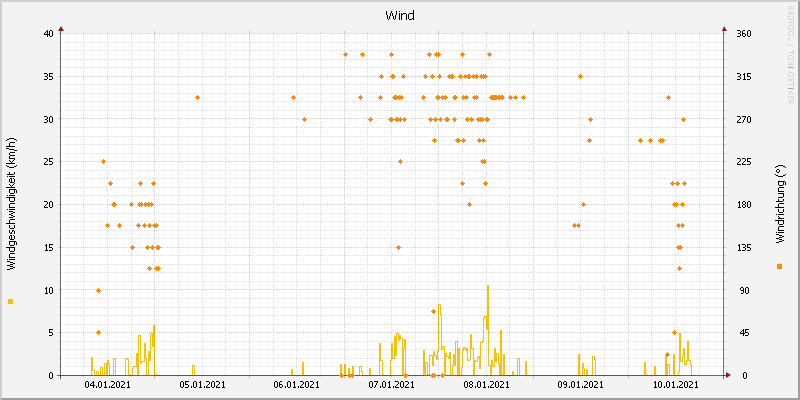The image size is (800, 400).
Task: Click the date label 05.01.2021
Action: 203,384
